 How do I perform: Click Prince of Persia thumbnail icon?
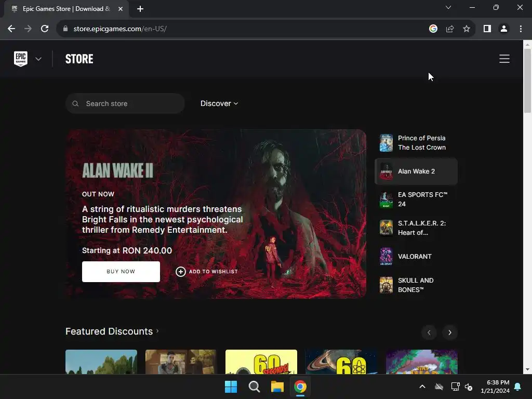tap(386, 143)
